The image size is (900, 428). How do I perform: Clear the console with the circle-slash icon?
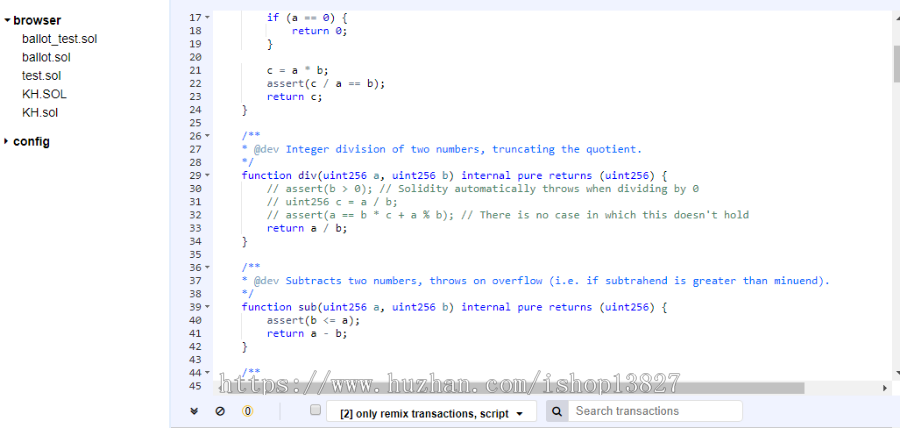coord(220,411)
